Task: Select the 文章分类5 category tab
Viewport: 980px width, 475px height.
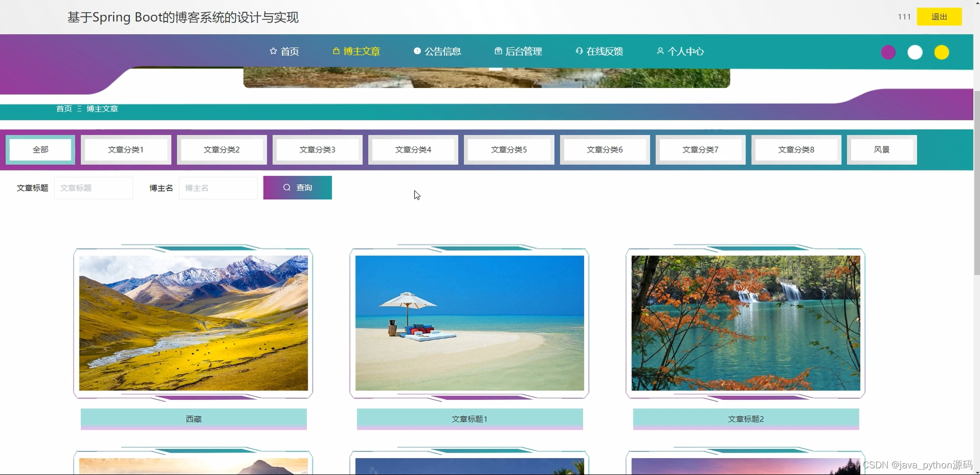Action: [509, 149]
